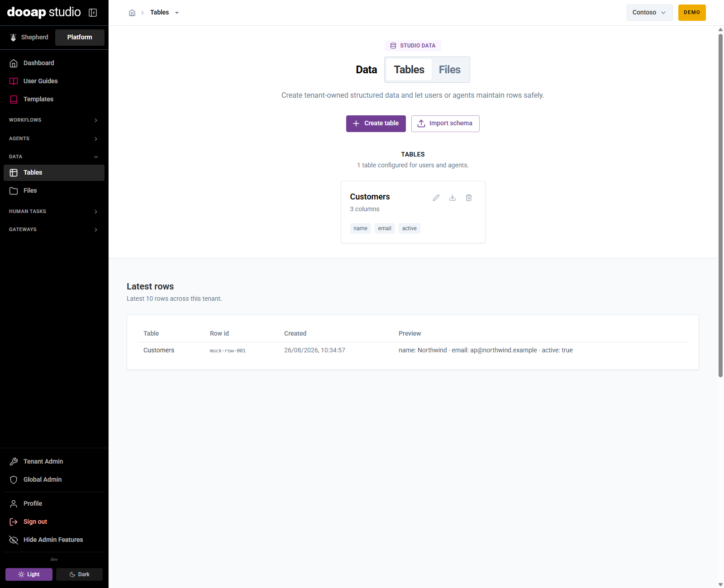Screen dimensions: 724x588
Task: Open Global Admin page
Action: point(54,479)
